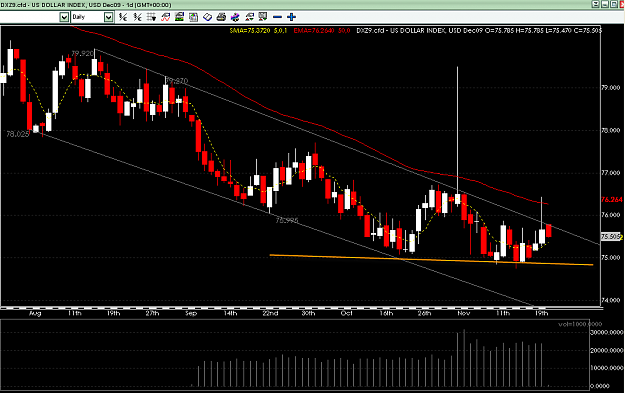Minimize the chart window
The width and height of the screenshot is (625, 393).
pos(605,4)
